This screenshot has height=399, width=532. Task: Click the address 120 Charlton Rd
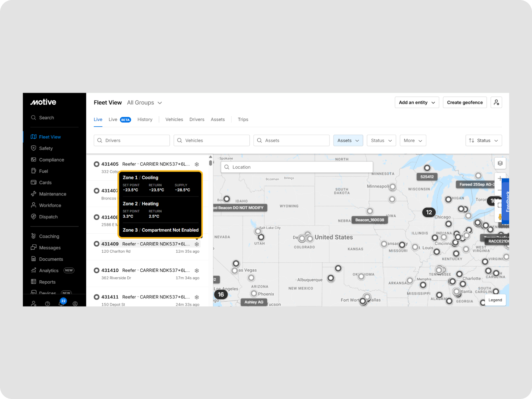coord(116,251)
